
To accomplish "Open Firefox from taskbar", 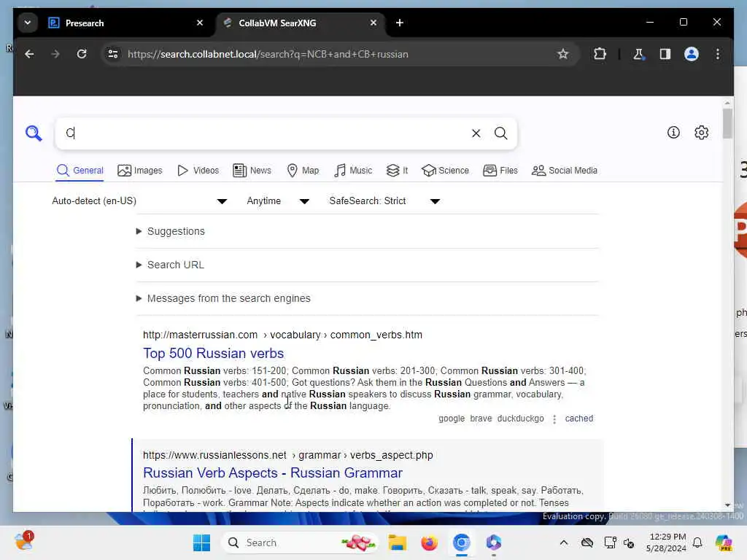I will coord(429,542).
